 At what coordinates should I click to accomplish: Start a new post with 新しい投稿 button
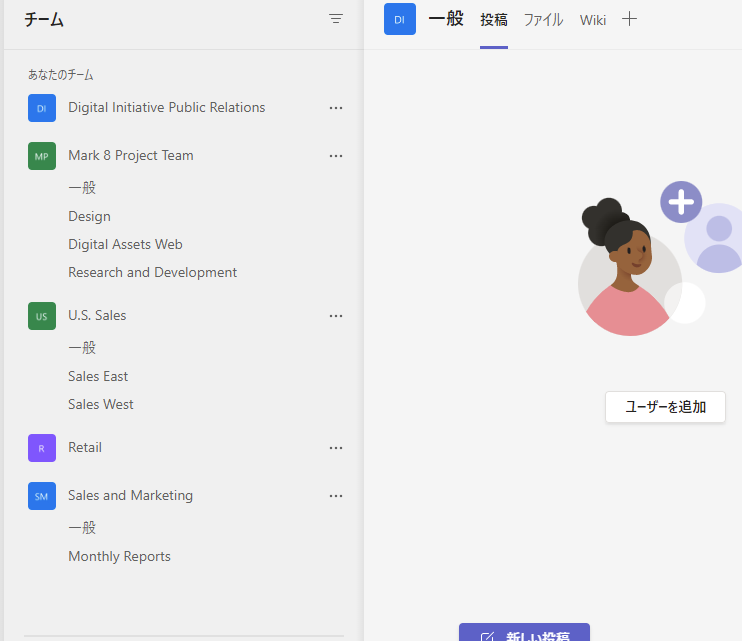coord(524,633)
